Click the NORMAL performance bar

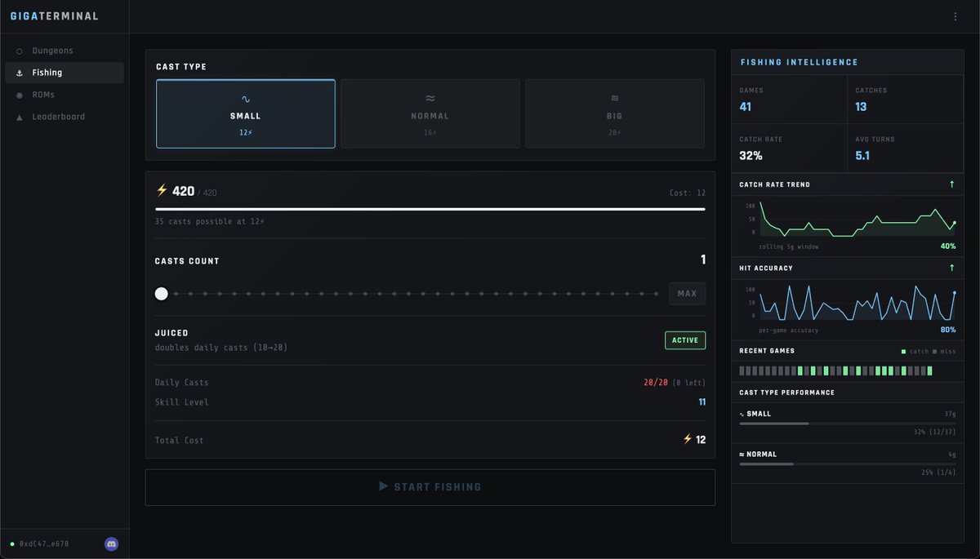tap(848, 464)
